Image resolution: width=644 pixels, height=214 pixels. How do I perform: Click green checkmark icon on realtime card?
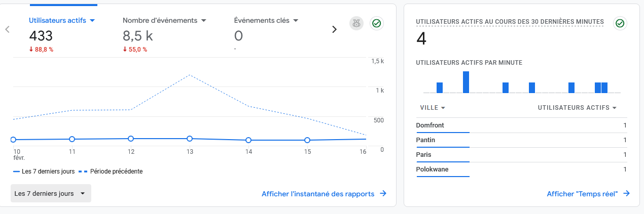(x=619, y=23)
